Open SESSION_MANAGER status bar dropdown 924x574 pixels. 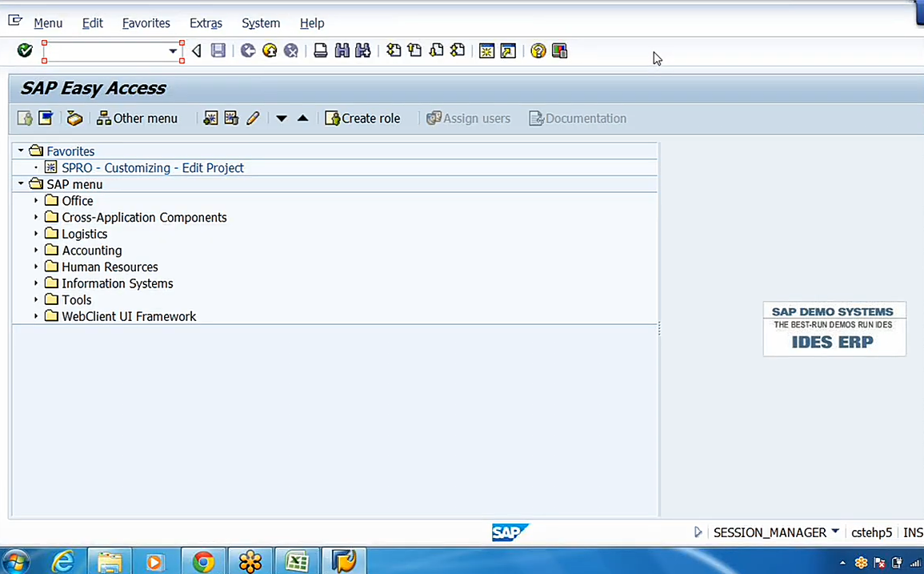tap(835, 532)
